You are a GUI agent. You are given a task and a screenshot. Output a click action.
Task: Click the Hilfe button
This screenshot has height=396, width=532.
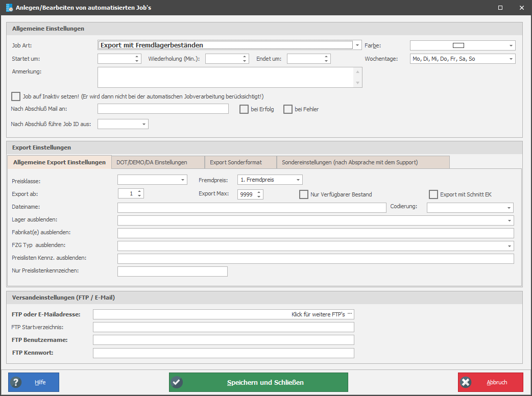tap(34, 382)
